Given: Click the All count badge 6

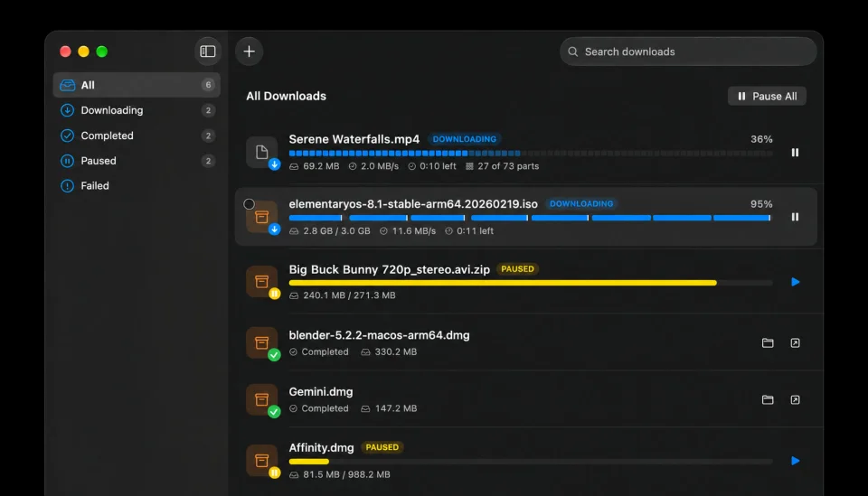Looking at the screenshot, I should click(x=208, y=85).
